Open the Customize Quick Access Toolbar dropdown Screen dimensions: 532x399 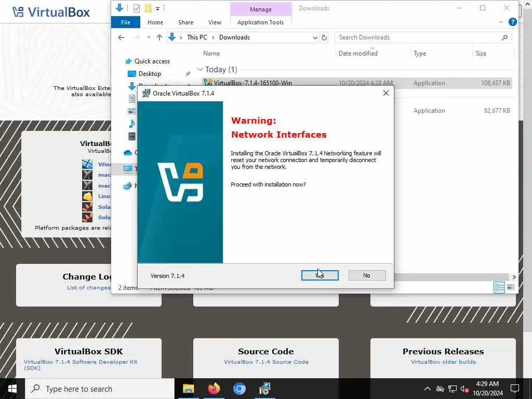tap(158, 8)
